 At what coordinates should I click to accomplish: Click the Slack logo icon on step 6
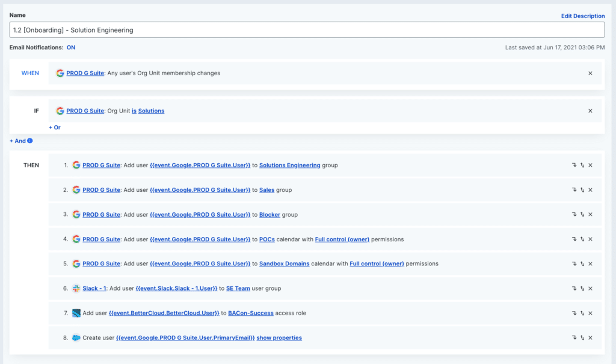coord(76,289)
